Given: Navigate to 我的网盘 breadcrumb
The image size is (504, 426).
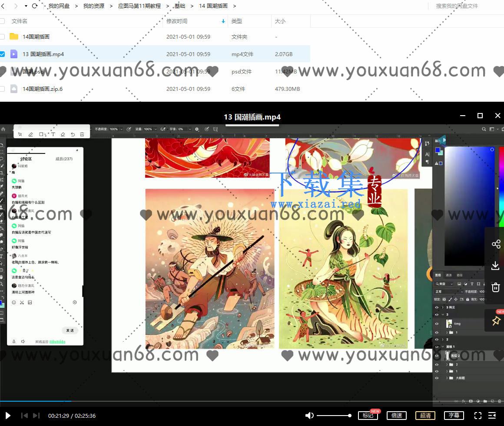Looking at the screenshot, I should (x=59, y=6).
